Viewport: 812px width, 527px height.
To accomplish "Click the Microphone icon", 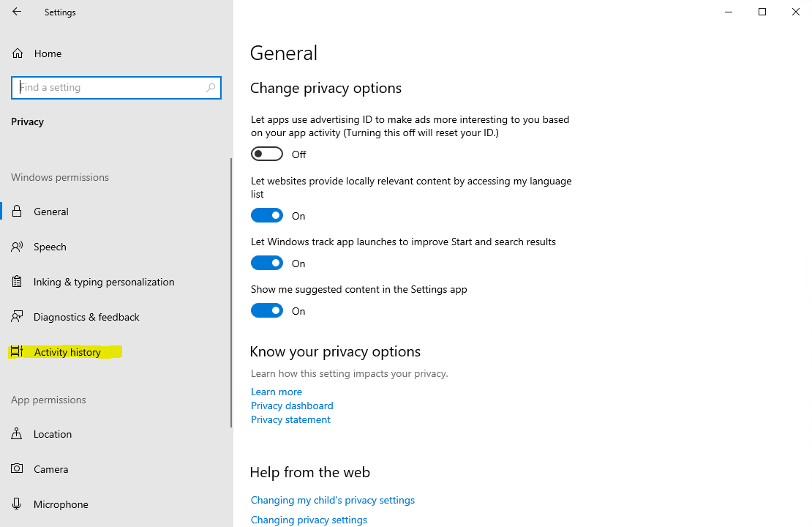I will (x=17, y=504).
